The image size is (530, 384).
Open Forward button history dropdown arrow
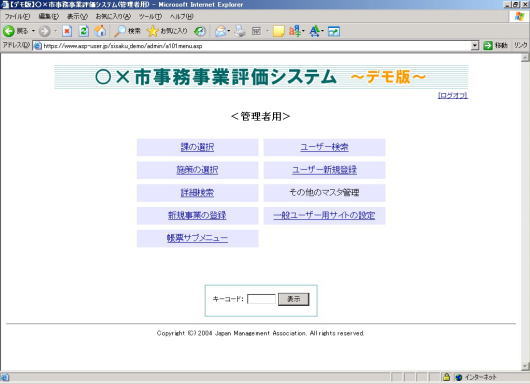point(55,31)
